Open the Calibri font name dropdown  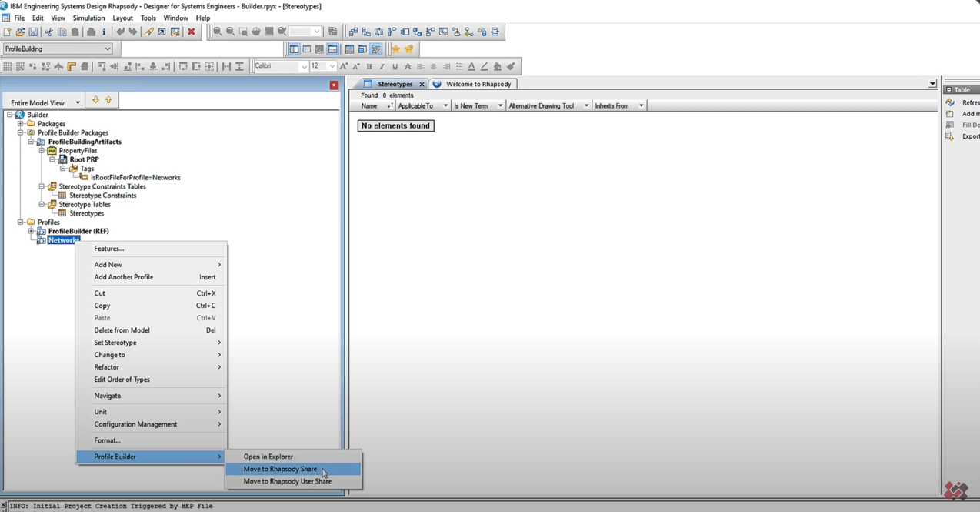(x=304, y=67)
